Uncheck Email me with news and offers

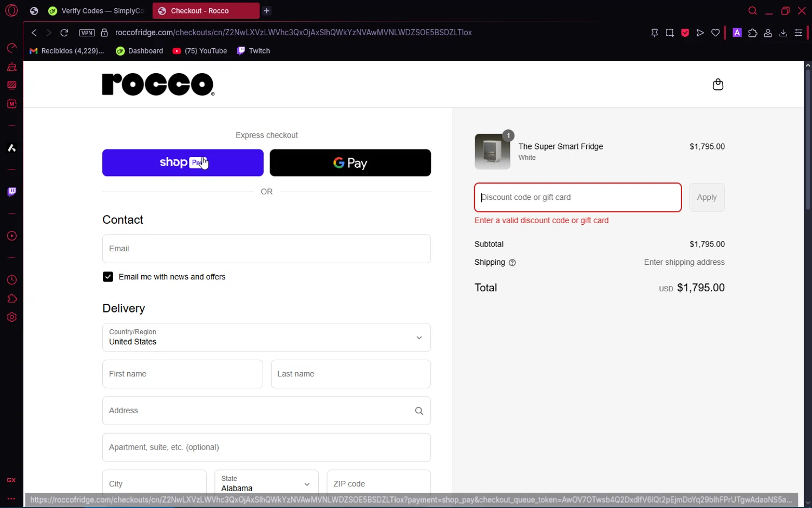(x=108, y=277)
